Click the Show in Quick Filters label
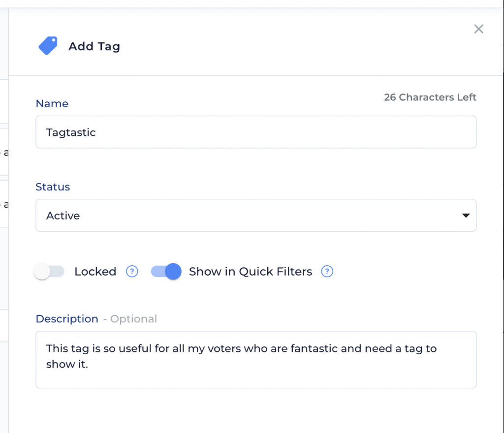 (x=251, y=272)
